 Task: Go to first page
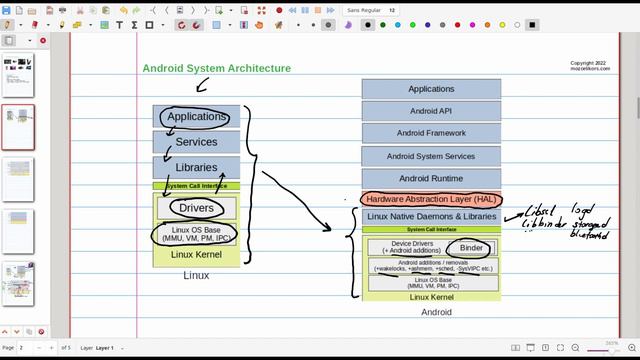(153, 10)
